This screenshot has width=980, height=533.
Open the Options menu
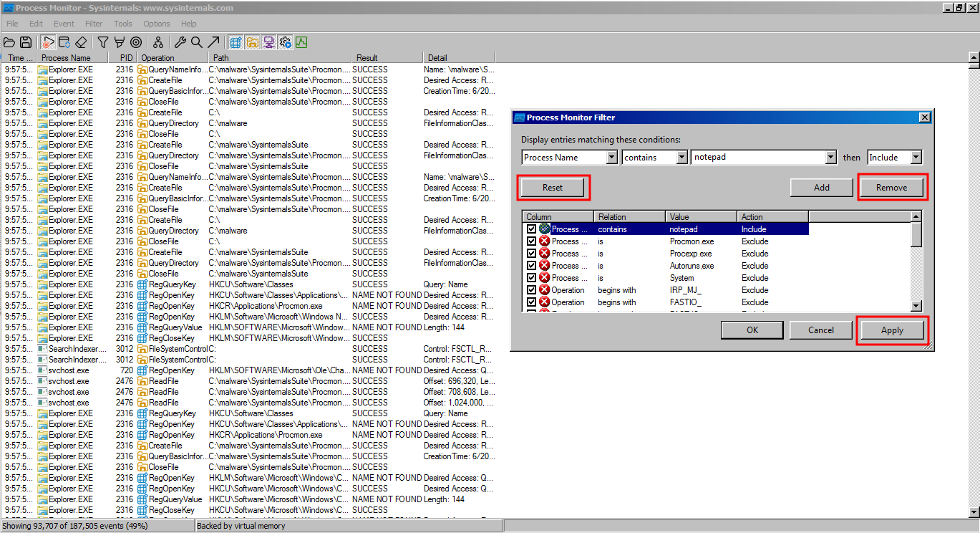click(x=156, y=24)
